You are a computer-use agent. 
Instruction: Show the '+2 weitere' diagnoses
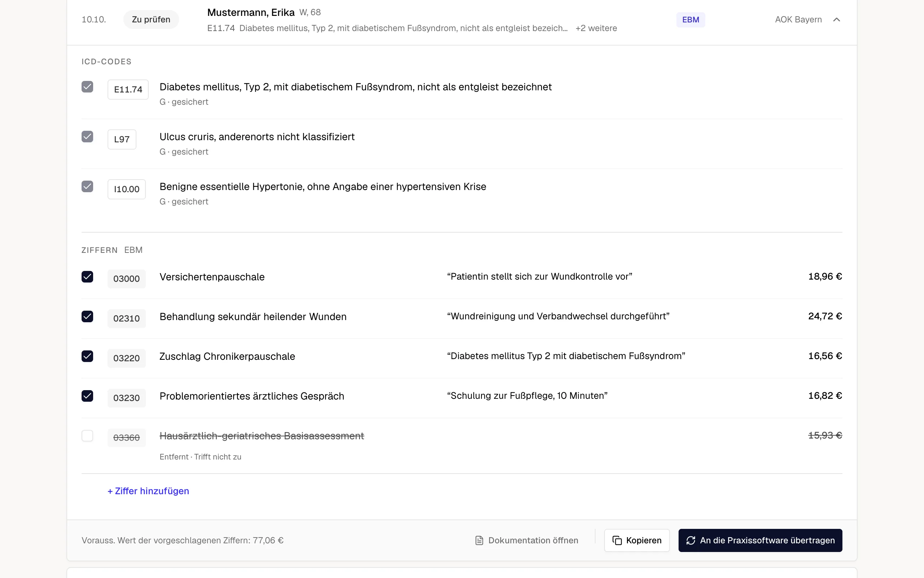click(596, 28)
